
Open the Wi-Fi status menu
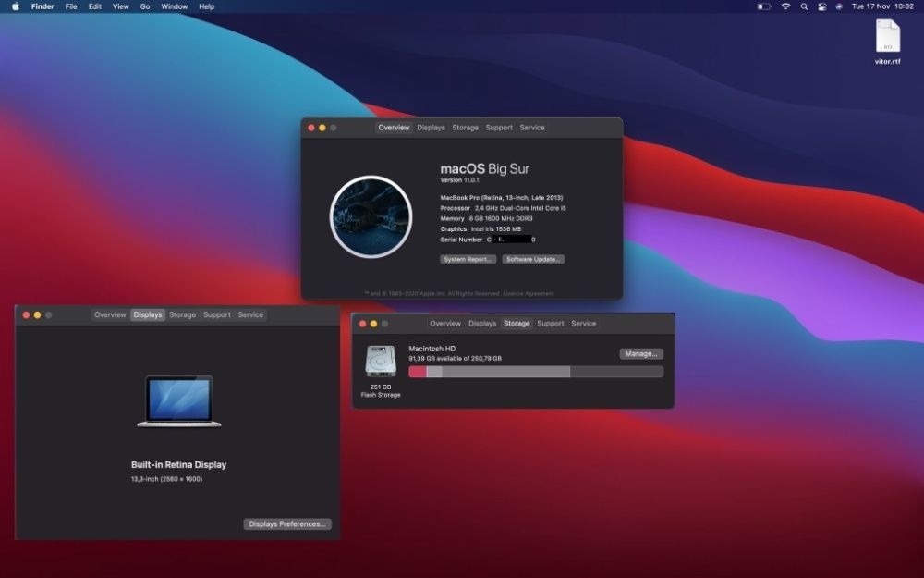[785, 6]
